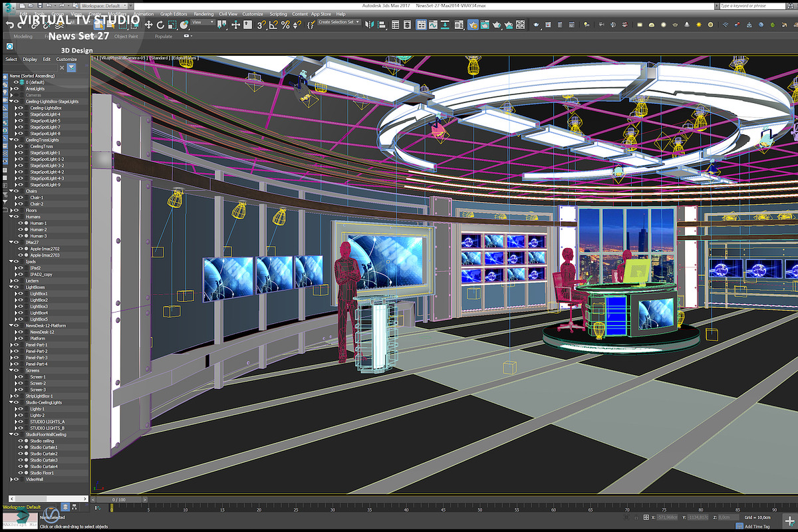The height and width of the screenshot is (532, 798).
Task: Expand the VideoWall layer
Action: pyautogui.click(x=11, y=479)
